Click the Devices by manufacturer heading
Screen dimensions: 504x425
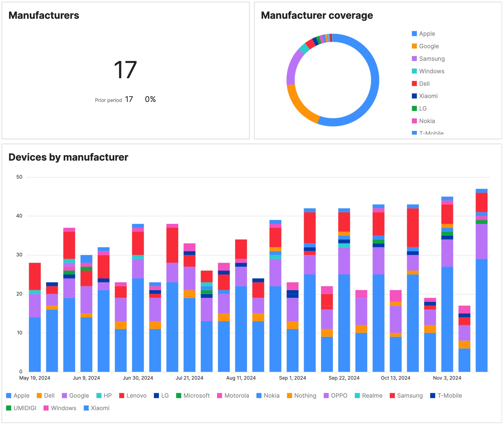(68, 157)
